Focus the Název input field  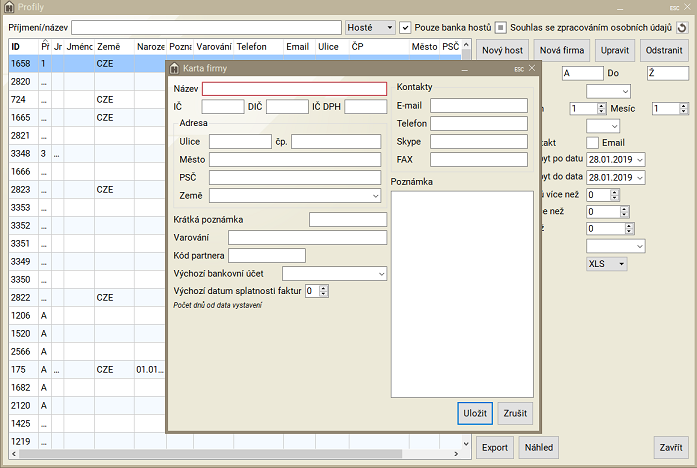[x=293, y=88]
